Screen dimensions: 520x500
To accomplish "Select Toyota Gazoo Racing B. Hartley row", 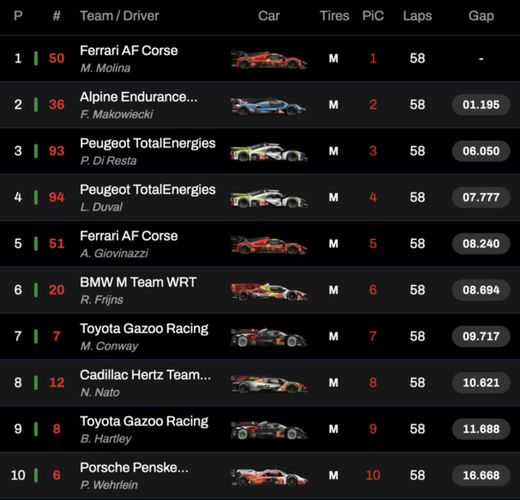I will point(260,429).
